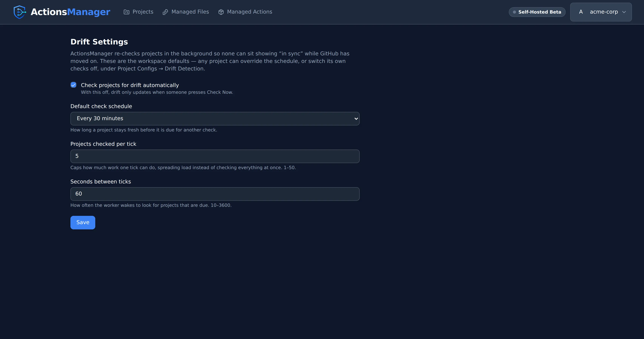Open the Default check schedule dropdown
This screenshot has width=644, height=339.
[x=215, y=118]
